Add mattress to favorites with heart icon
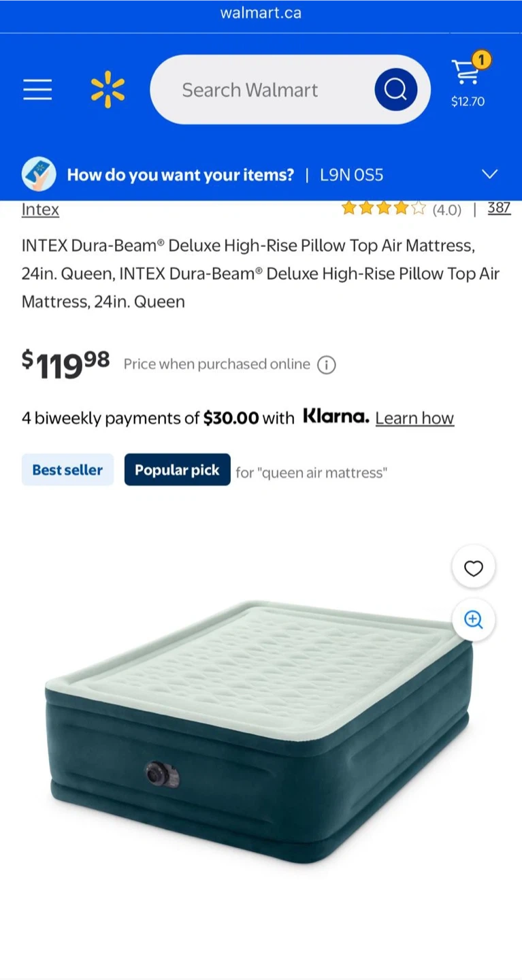The image size is (522, 980). pos(473,567)
